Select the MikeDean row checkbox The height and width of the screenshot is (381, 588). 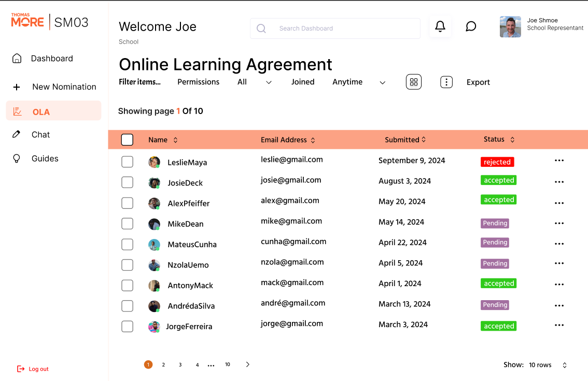(x=127, y=223)
